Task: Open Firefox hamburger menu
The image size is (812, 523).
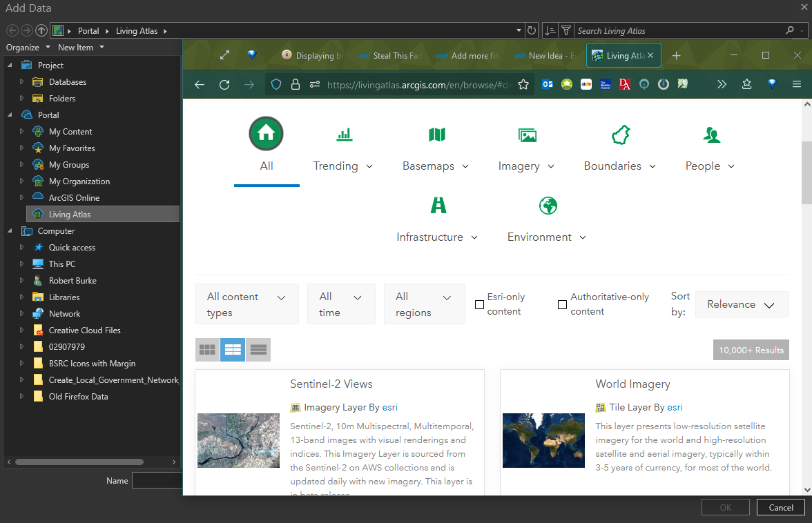Action: pyautogui.click(x=797, y=84)
